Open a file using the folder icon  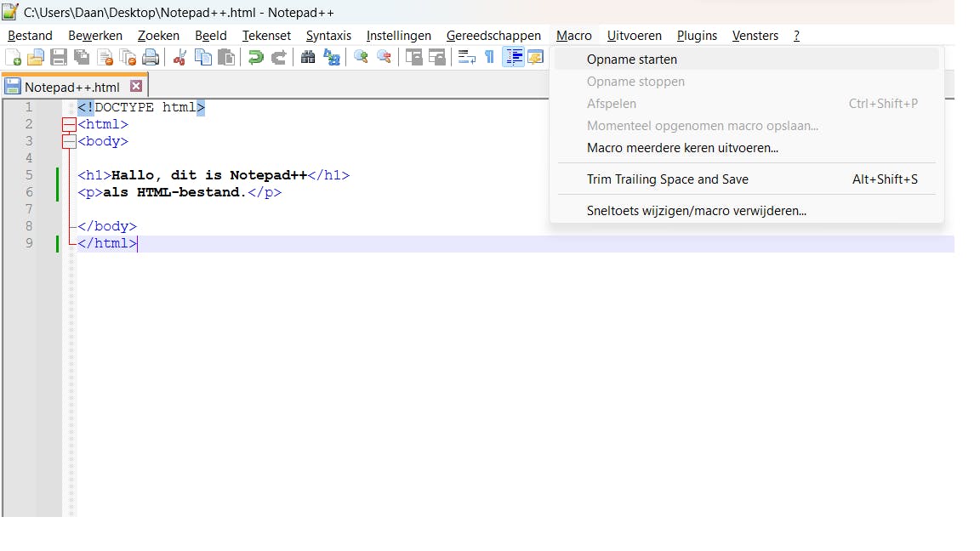tap(36, 58)
